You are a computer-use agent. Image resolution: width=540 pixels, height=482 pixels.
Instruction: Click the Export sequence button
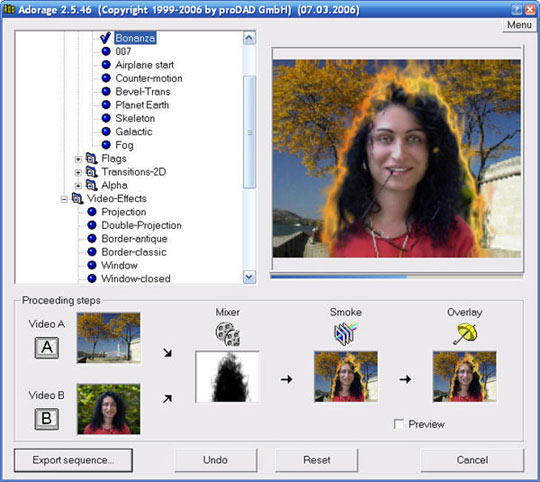coord(73,460)
